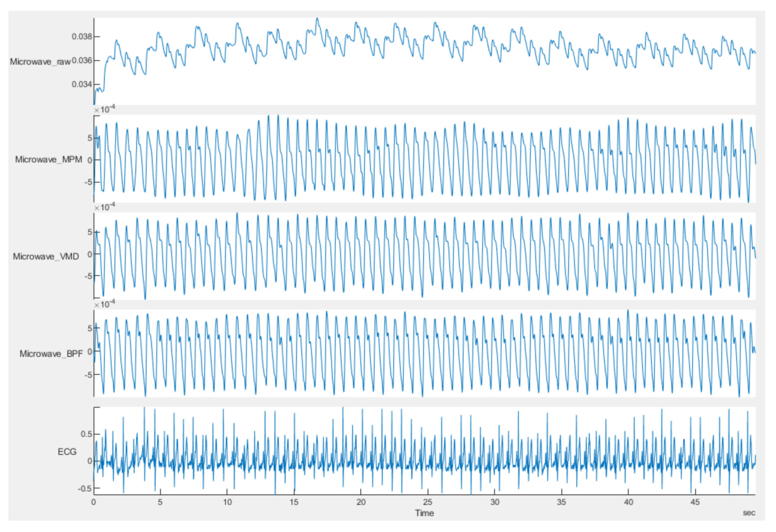Viewport: 776px width, 532px height.
Task: Click the 0.034 tick on Microwave_raw axis
Action: [82, 84]
